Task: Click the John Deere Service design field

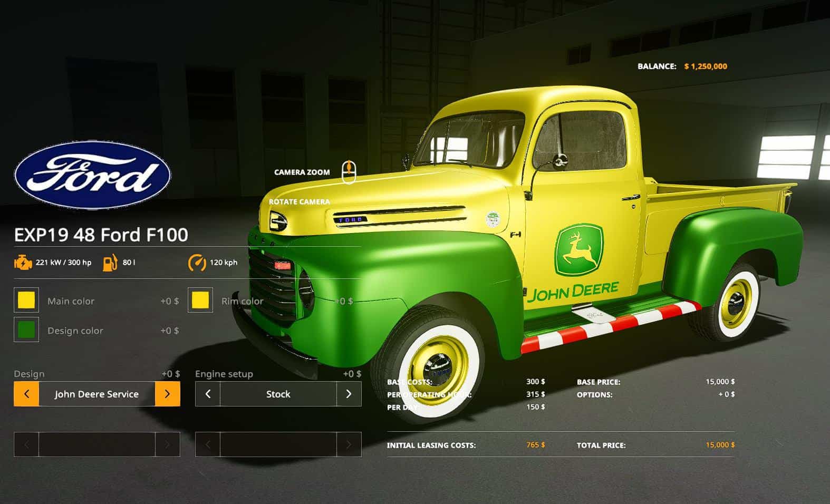Action: tap(96, 394)
